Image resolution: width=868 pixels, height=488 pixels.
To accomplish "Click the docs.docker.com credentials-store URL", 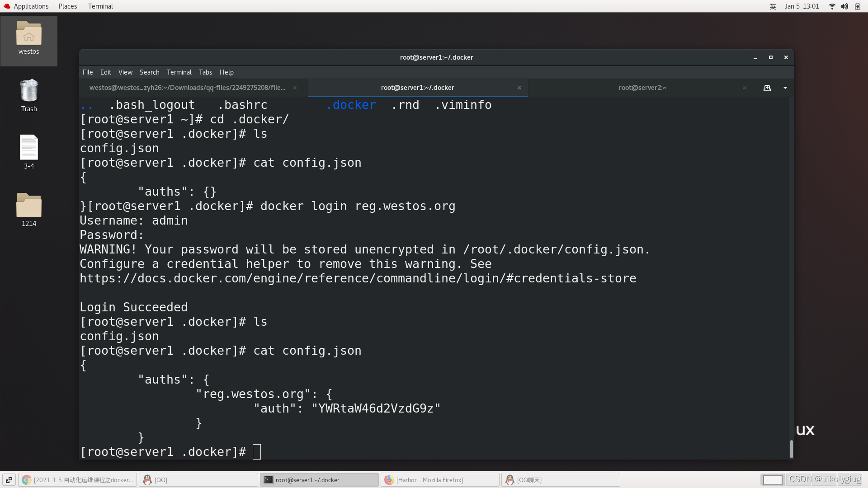I will [x=358, y=278].
